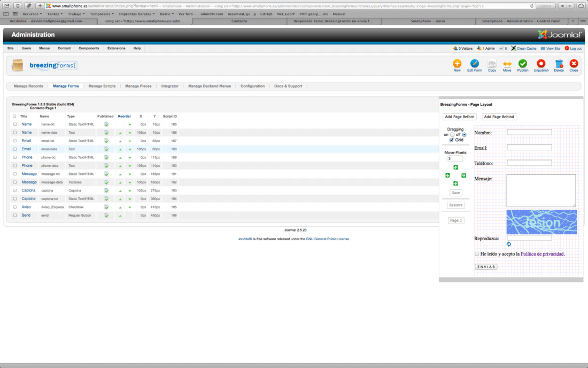Click the Copy toolbar icon
This screenshot has height=368, width=588.
(492, 64)
